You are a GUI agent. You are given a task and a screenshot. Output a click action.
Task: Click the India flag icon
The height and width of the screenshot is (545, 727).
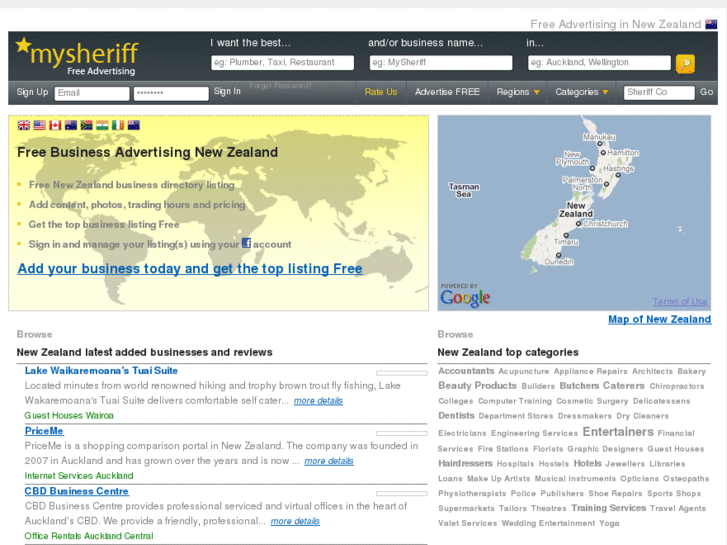[x=102, y=125]
